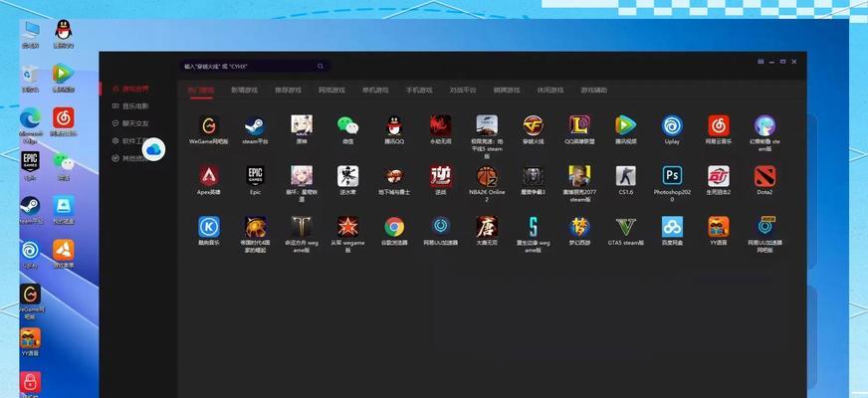Open the WeChat desktop shortcut
The height and width of the screenshot is (398, 868).
(63, 161)
